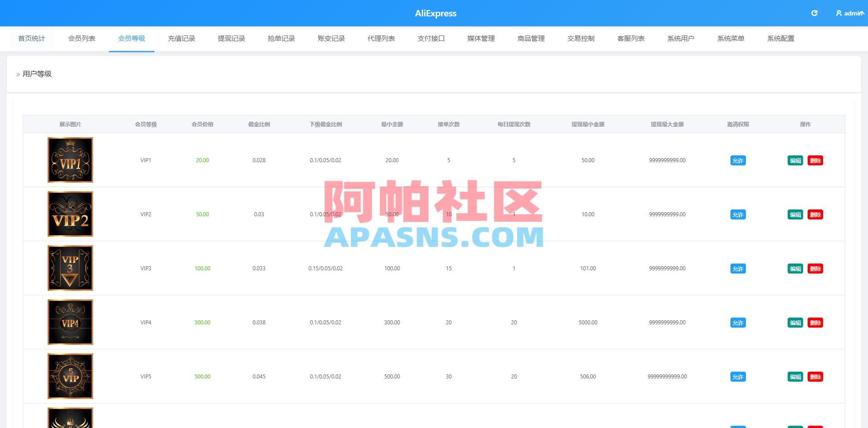This screenshot has width=868, height=428.
Task: Open 系统用户 tab
Action: click(681, 39)
